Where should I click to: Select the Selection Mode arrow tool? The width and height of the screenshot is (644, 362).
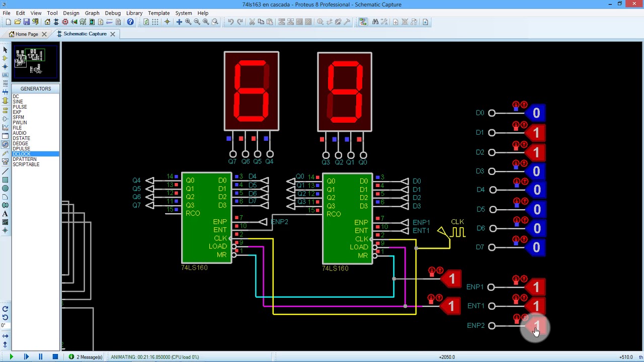click(5, 50)
